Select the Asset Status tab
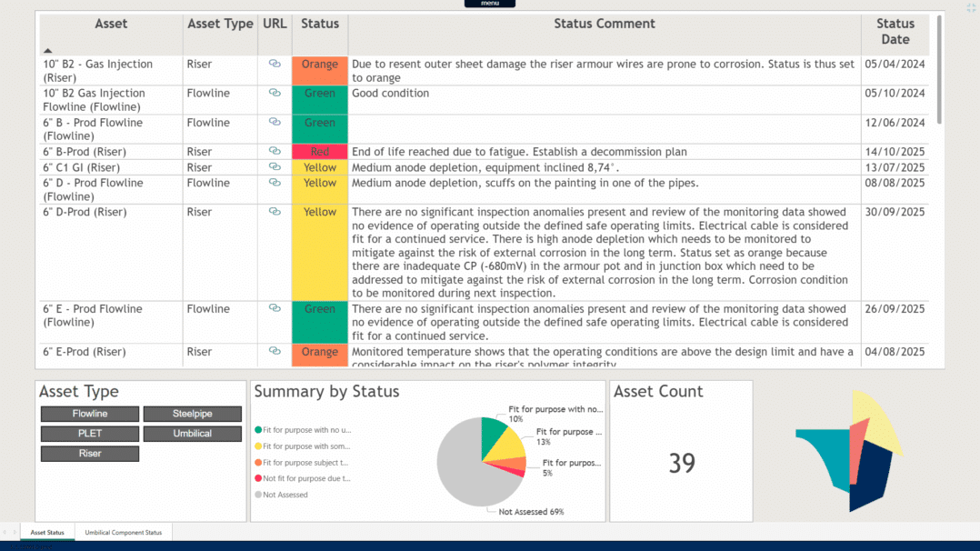The image size is (980, 551). (x=47, y=532)
